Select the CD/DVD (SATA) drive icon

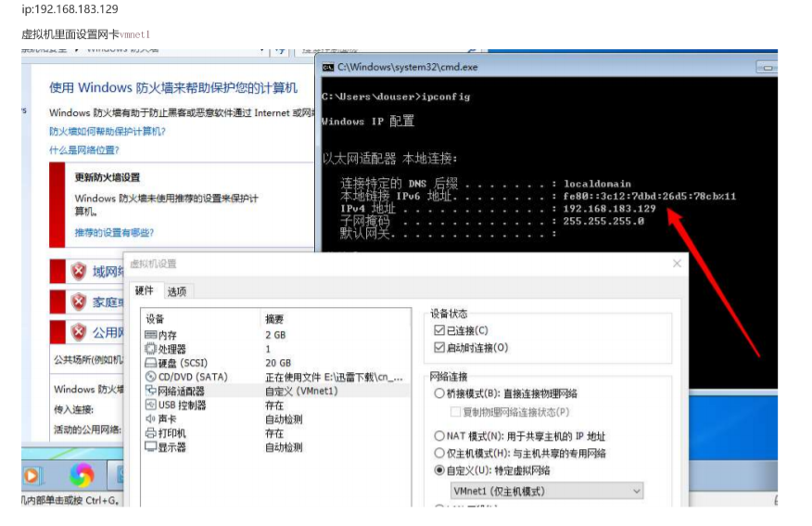[x=150, y=377]
